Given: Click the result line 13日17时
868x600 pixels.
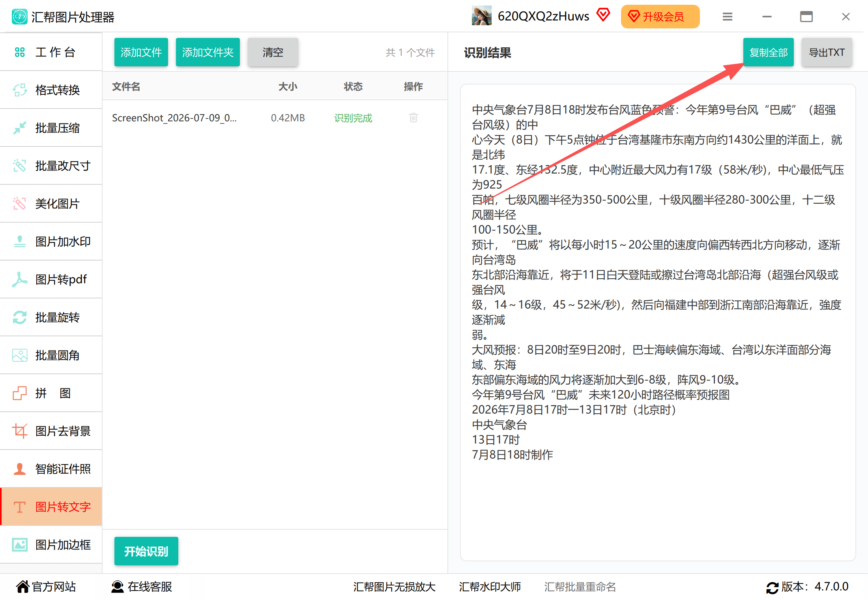Looking at the screenshot, I should [496, 440].
